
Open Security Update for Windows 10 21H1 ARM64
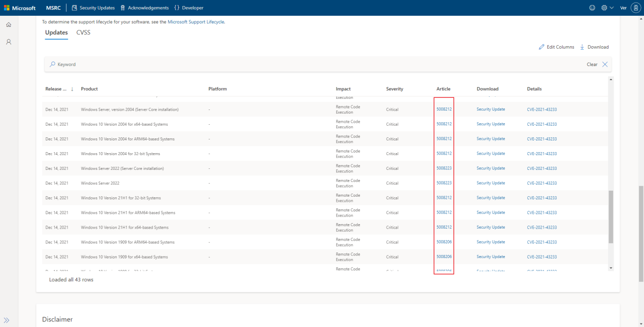click(491, 212)
